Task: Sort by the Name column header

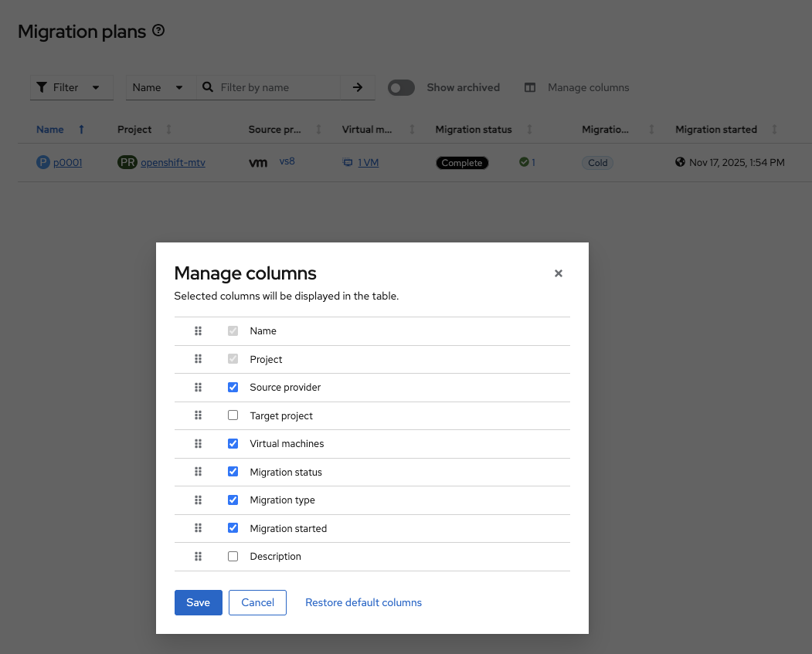Action: coord(51,130)
